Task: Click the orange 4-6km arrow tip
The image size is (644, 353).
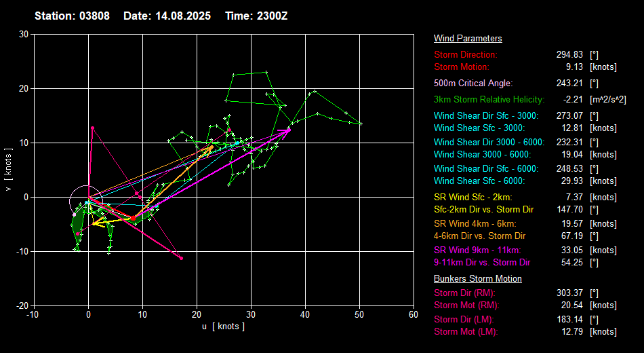Action: coord(212,147)
